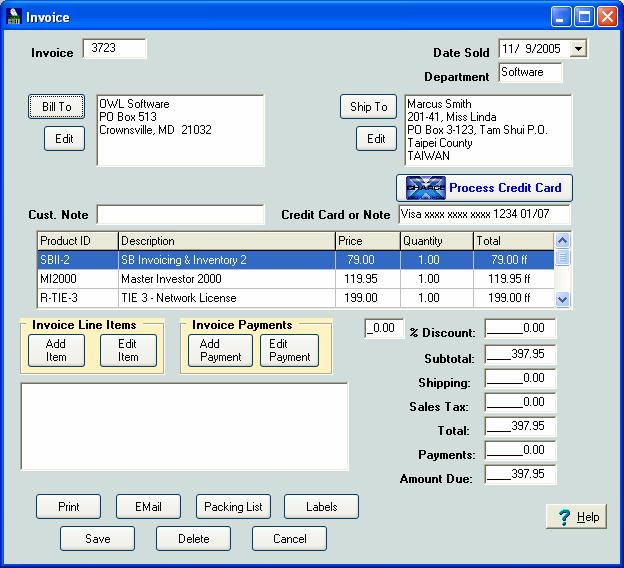The image size is (624, 568).
Task: Click the 199.00 price cell
Action: click(x=368, y=298)
